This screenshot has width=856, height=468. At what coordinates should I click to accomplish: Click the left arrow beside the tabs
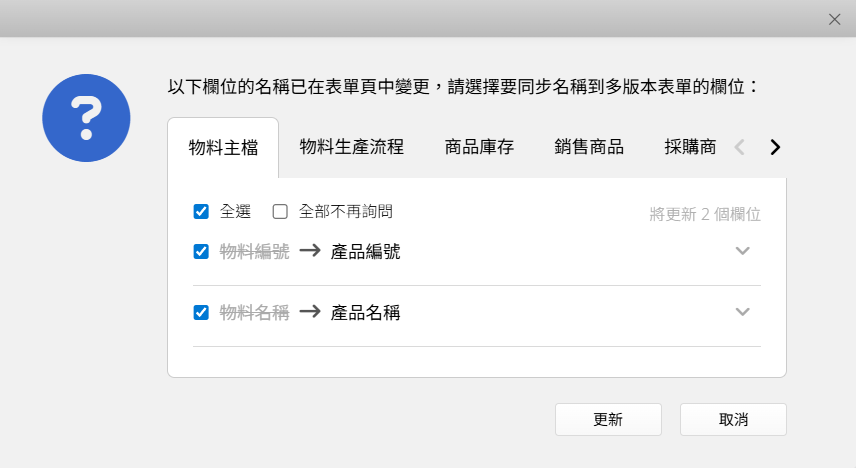tap(740, 147)
